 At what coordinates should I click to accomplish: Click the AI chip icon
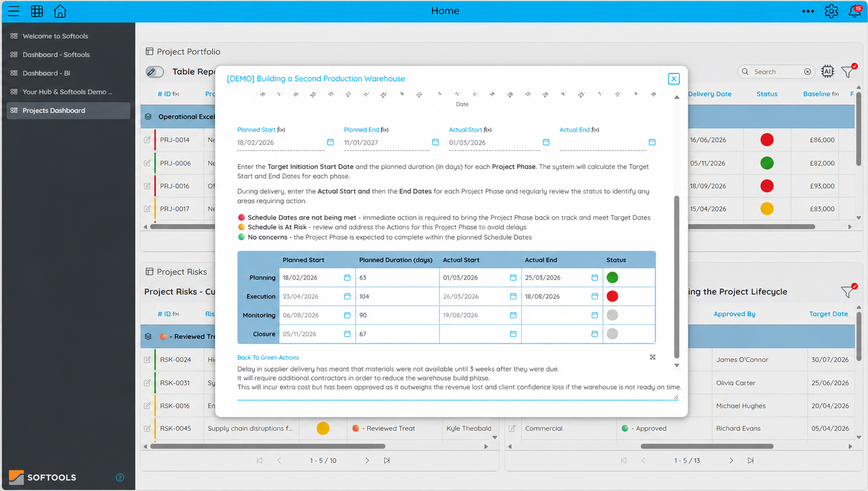(827, 72)
